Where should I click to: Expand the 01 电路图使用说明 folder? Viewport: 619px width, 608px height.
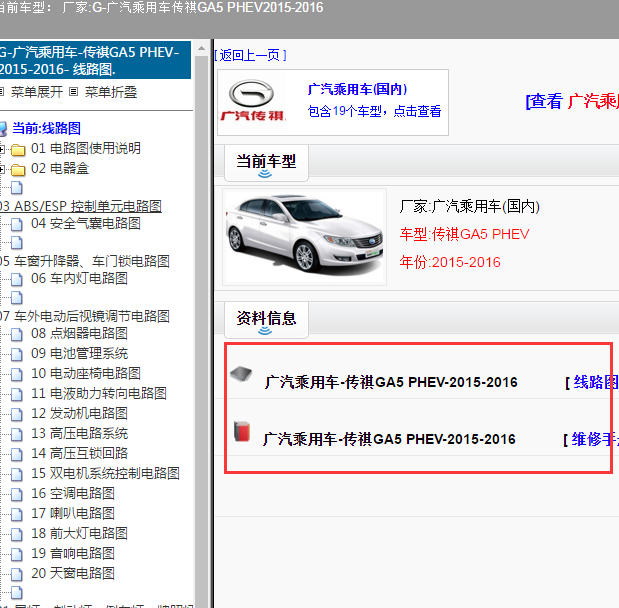click(x=2, y=149)
